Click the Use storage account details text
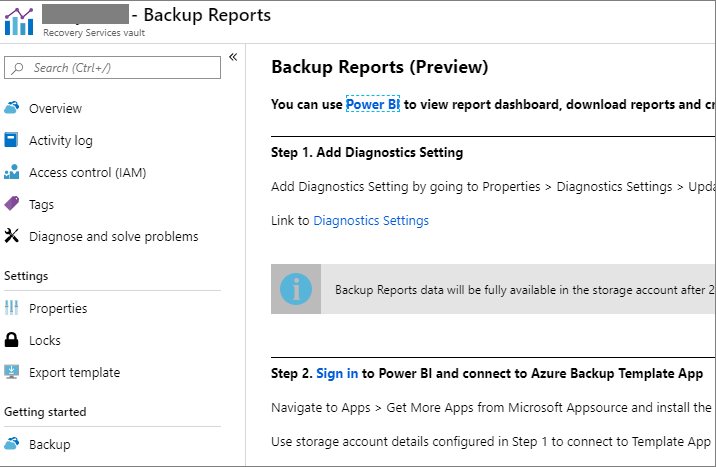The height and width of the screenshot is (467, 716). tap(491, 441)
